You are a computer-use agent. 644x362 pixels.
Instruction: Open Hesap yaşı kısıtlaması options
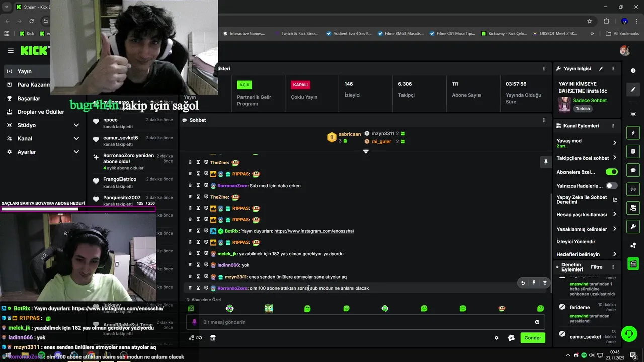pyautogui.click(x=615, y=214)
